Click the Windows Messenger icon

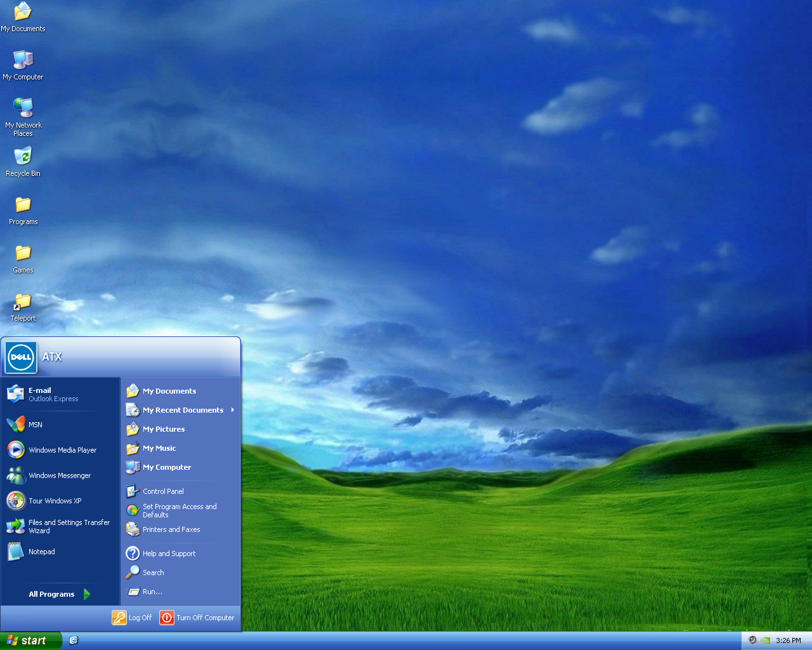point(16,475)
